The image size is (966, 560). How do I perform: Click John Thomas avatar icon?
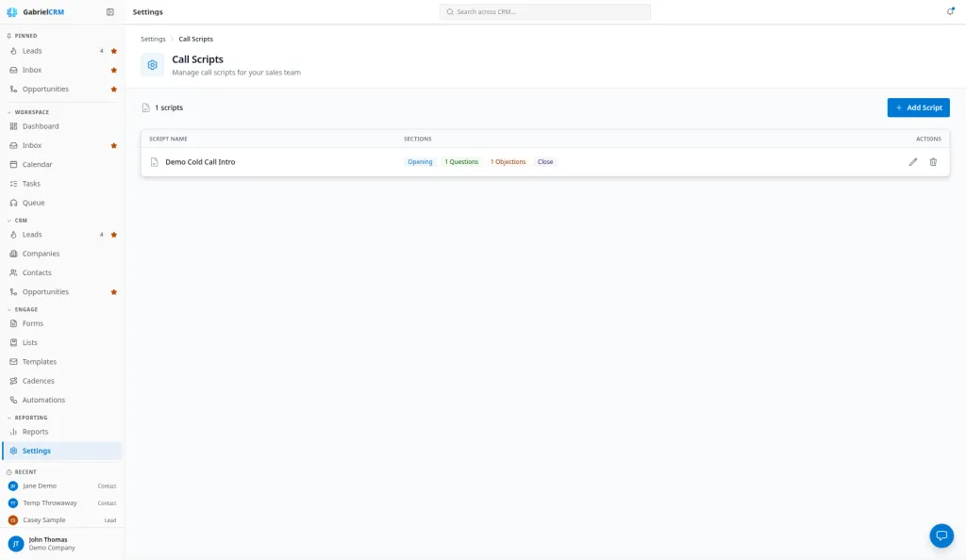tap(16, 543)
